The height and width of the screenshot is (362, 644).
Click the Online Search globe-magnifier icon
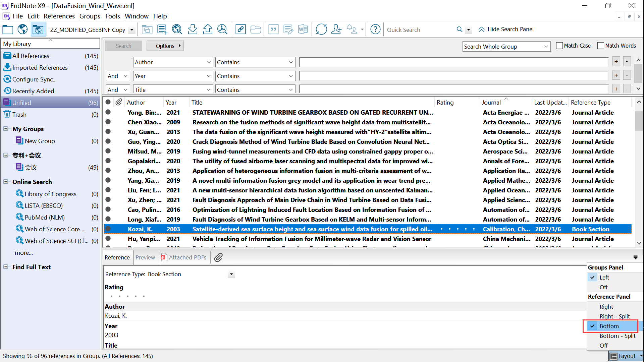(x=177, y=29)
